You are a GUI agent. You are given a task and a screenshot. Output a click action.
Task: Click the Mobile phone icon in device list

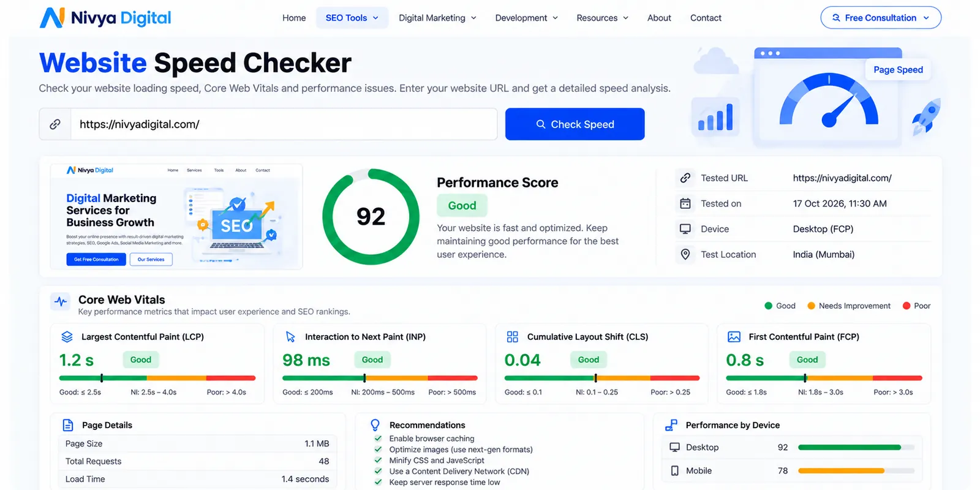674,470
